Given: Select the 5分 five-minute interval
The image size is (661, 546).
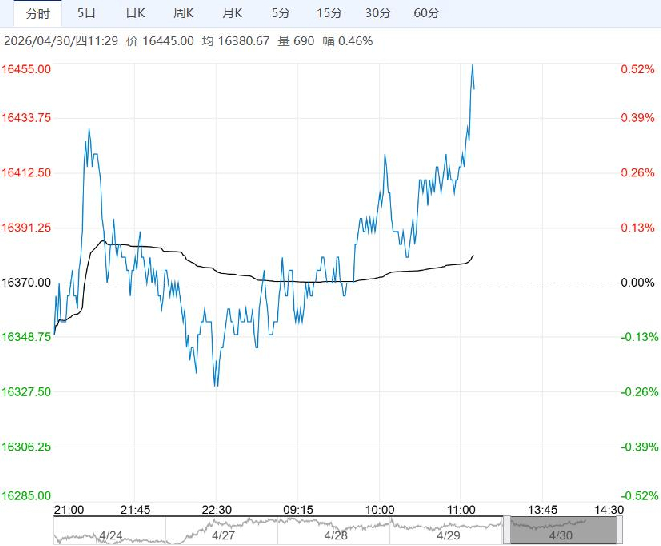Looking at the screenshot, I should pyautogui.click(x=281, y=13).
